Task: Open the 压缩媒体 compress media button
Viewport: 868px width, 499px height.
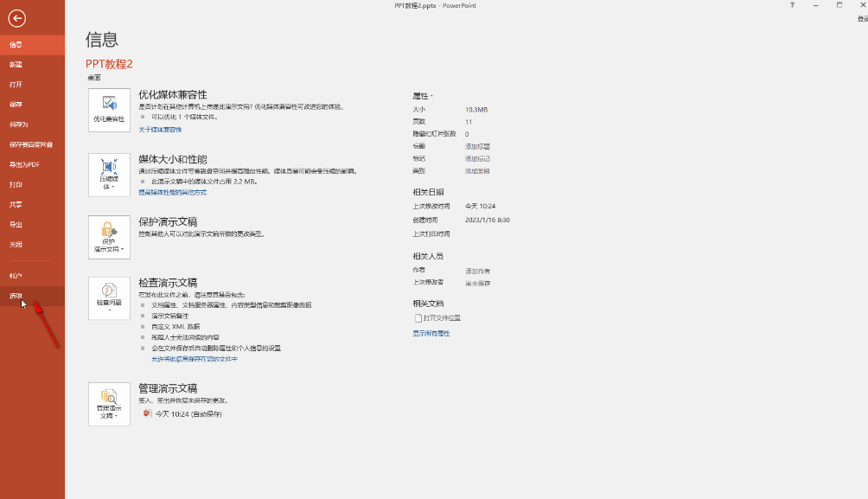Action: click(x=109, y=174)
